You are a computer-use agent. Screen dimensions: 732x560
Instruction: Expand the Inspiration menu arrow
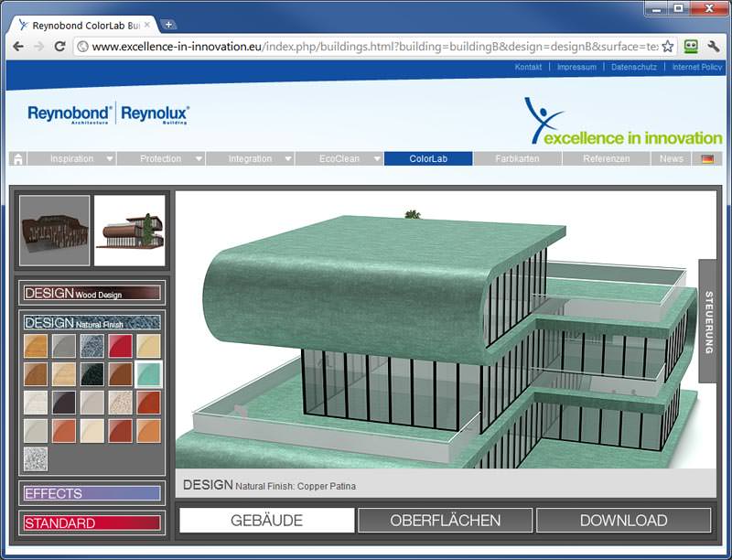tap(109, 158)
